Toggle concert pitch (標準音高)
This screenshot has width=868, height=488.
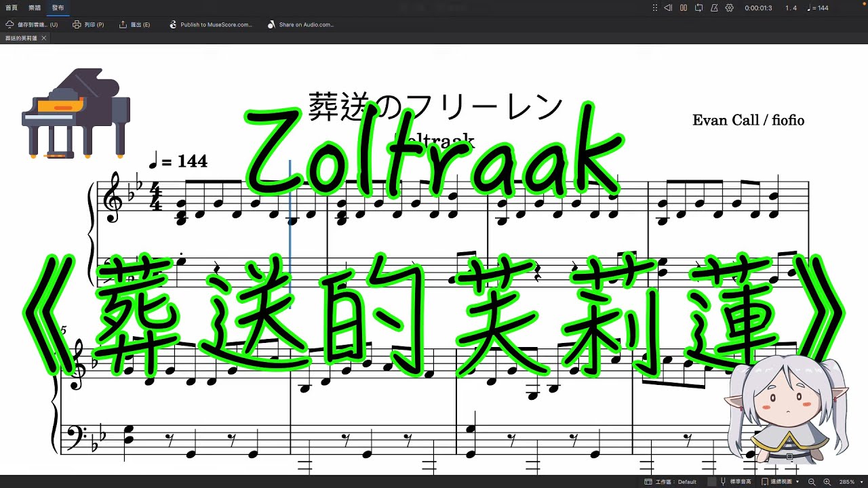(740, 482)
